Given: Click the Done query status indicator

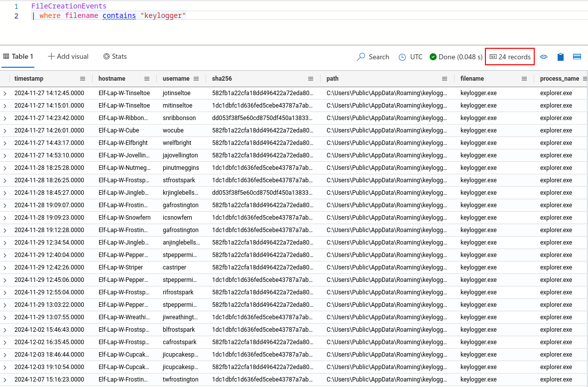Looking at the screenshot, I should (456, 57).
